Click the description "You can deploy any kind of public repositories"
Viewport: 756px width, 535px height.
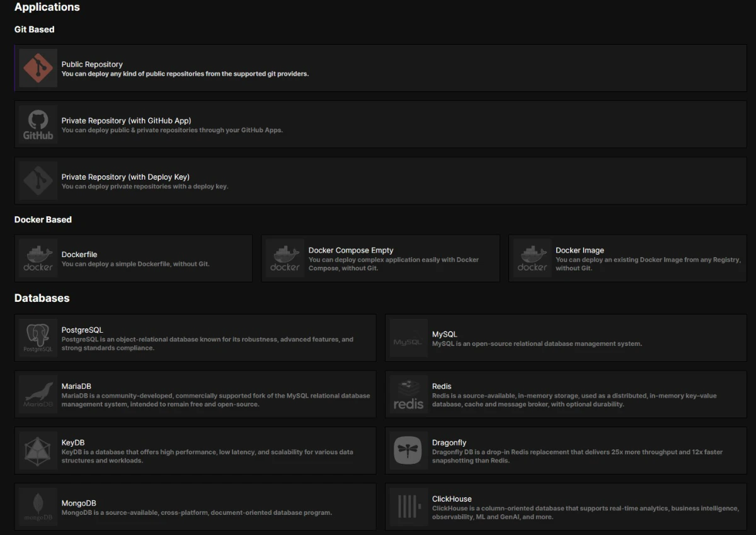185,74
